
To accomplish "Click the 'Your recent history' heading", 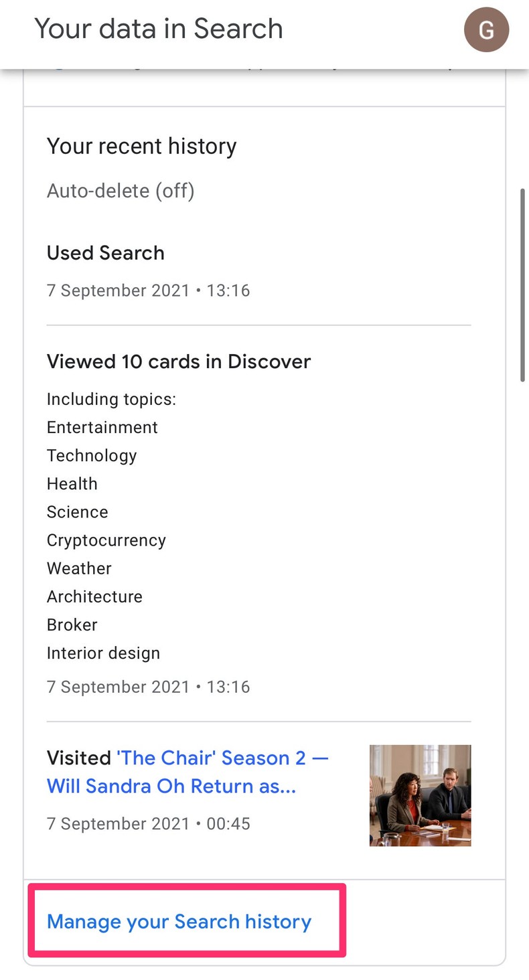I will 141,146.
